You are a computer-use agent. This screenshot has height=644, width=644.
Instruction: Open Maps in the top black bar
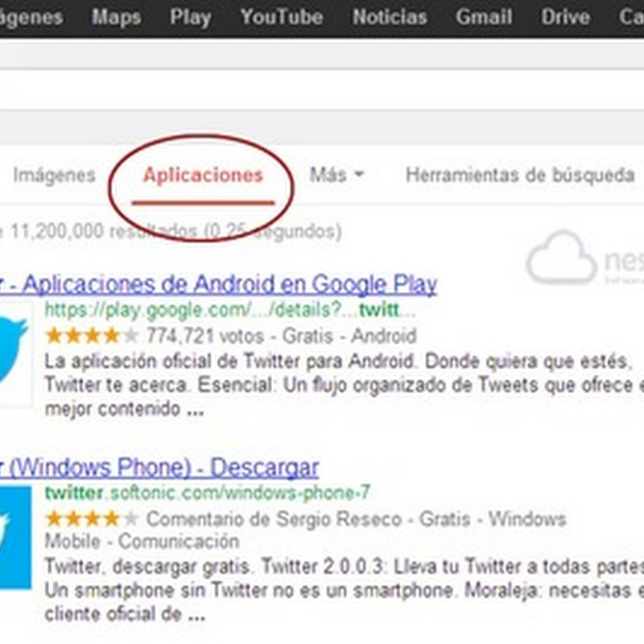(116, 17)
